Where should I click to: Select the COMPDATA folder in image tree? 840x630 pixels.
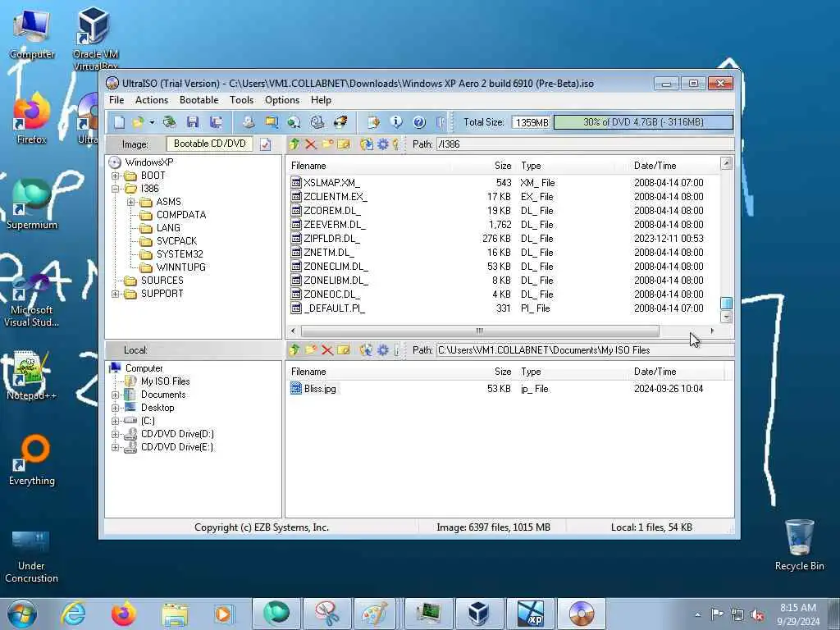click(x=181, y=215)
